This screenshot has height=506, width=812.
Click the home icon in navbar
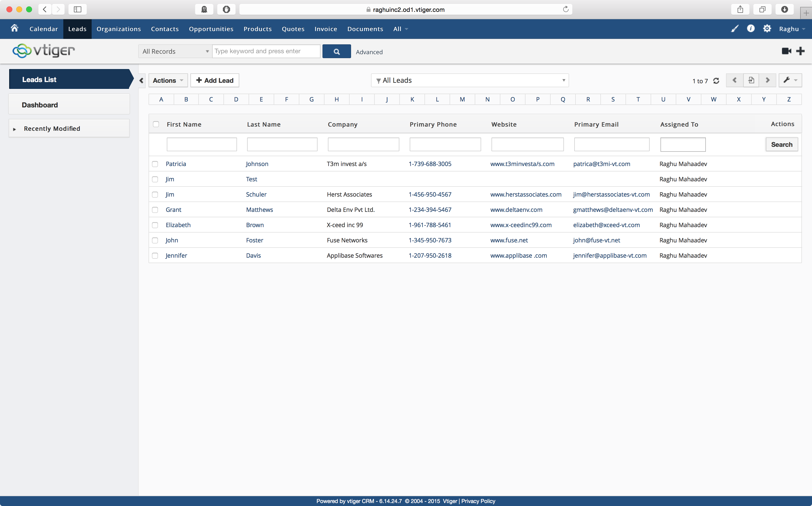[14, 28]
